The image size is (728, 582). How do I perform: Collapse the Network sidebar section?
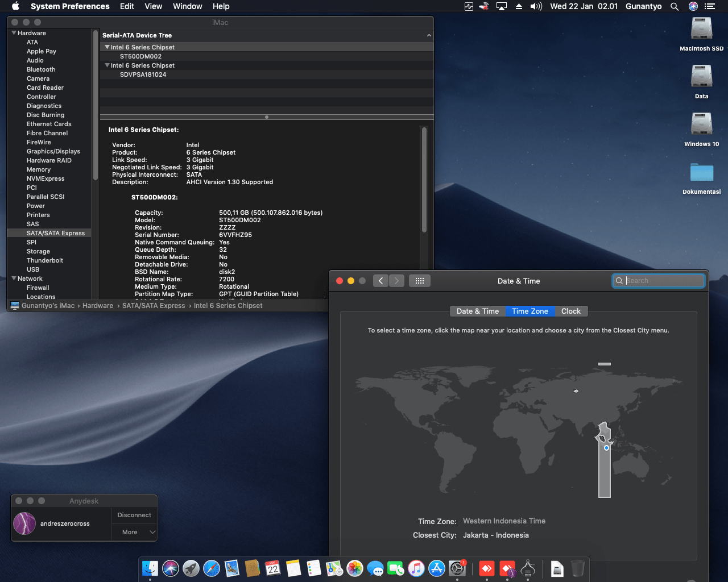[x=14, y=278]
